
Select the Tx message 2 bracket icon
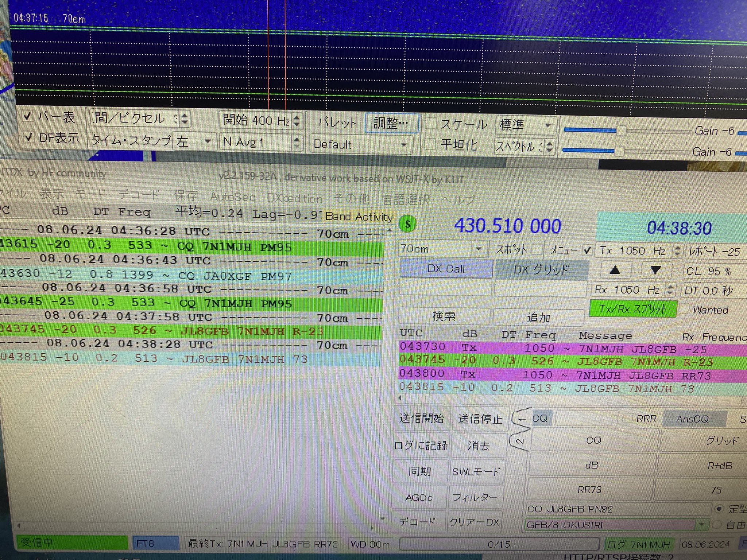coord(520,442)
